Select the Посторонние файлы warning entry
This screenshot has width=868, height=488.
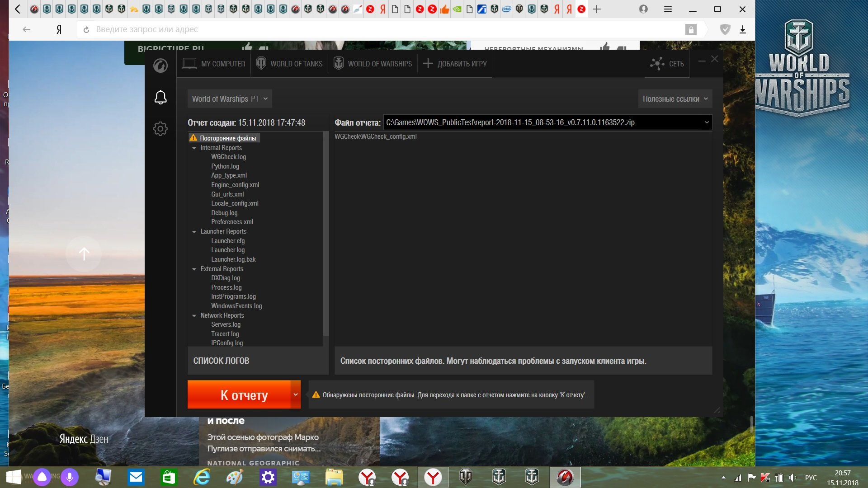[224, 138]
